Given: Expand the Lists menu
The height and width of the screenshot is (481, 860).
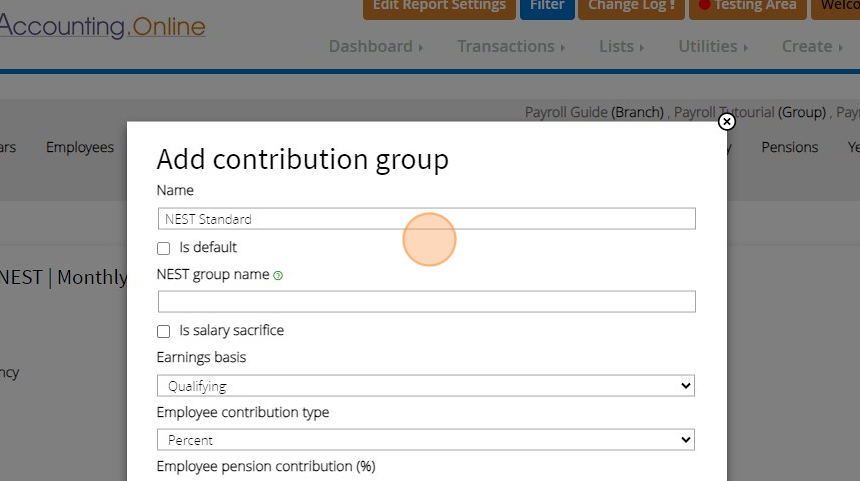Looking at the screenshot, I should [x=620, y=46].
